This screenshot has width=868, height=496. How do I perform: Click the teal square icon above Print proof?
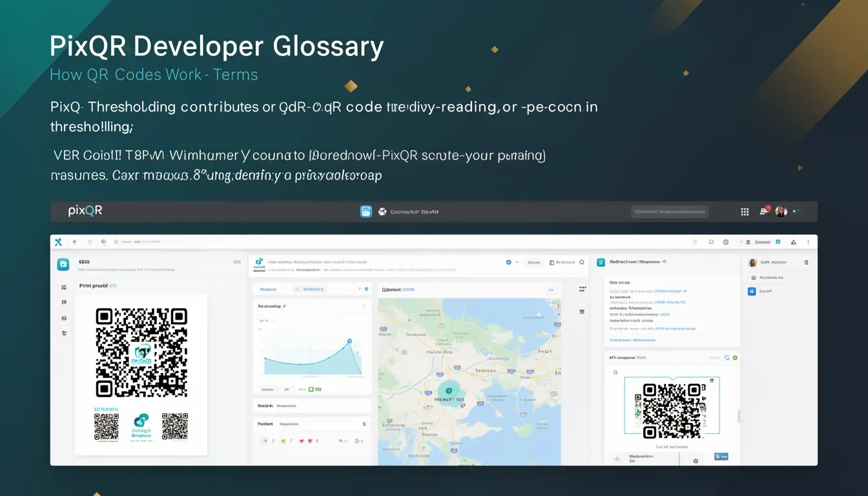[x=63, y=263]
